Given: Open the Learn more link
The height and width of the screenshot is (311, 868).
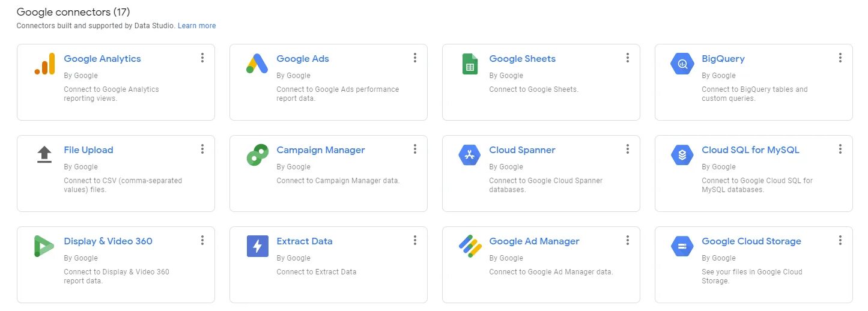Looking at the screenshot, I should 196,26.
